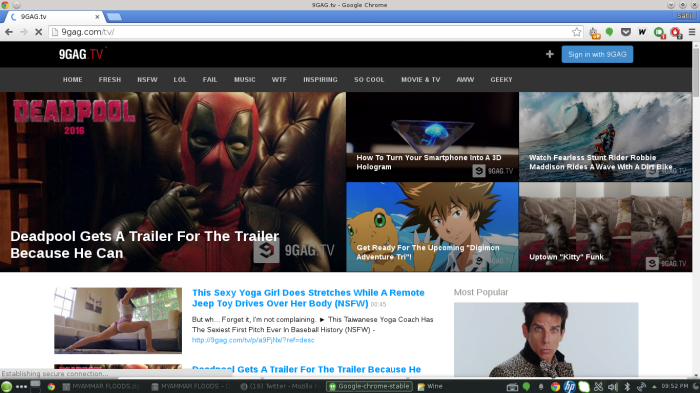Open Chrome's hamburger menu
The height and width of the screenshot is (393, 700).
692,32
